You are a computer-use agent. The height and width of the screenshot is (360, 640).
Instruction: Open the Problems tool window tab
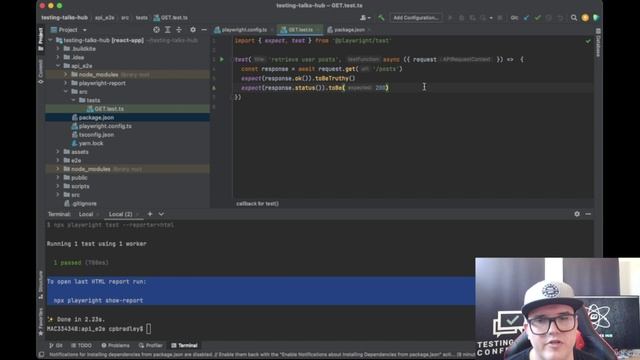pyautogui.click(x=116, y=345)
